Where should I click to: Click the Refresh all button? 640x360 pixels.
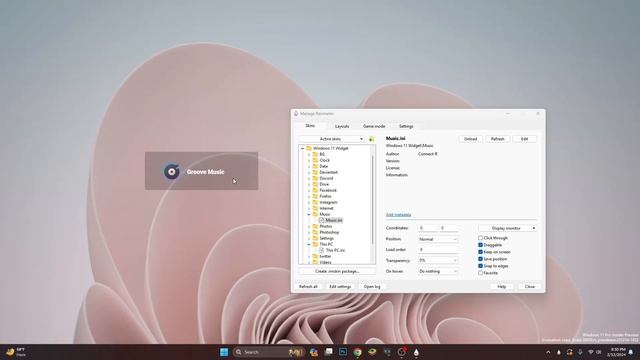coord(308,287)
